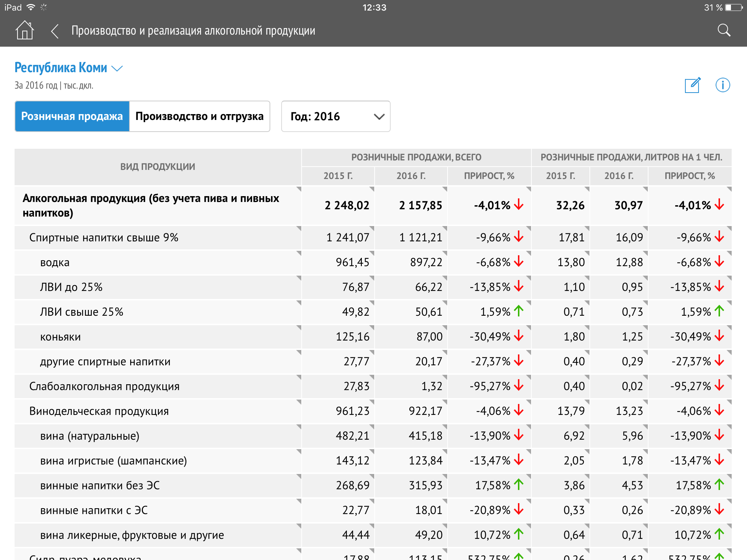The image size is (747, 560).
Task: Open the info circle icon
Action: 722,85
